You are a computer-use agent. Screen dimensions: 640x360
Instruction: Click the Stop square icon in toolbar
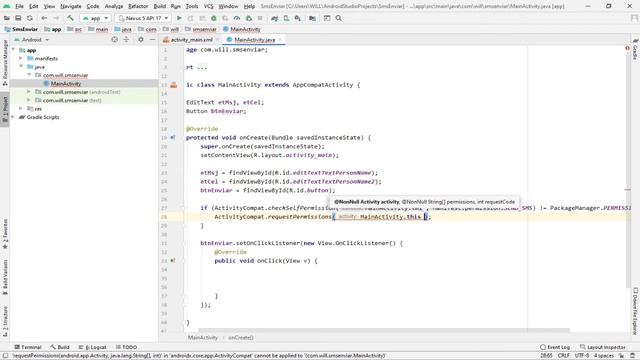[x=260, y=18]
